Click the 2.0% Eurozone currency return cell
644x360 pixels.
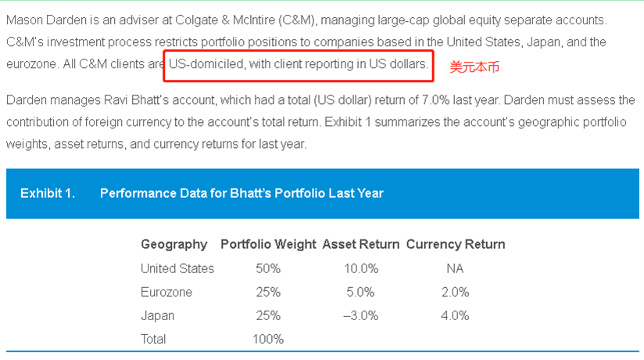(x=455, y=292)
